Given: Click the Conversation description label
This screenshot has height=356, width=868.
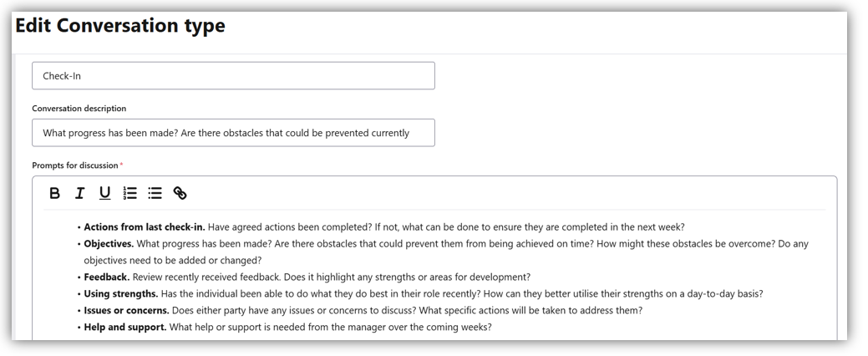Looking at the screenshot, I should 79,109.
